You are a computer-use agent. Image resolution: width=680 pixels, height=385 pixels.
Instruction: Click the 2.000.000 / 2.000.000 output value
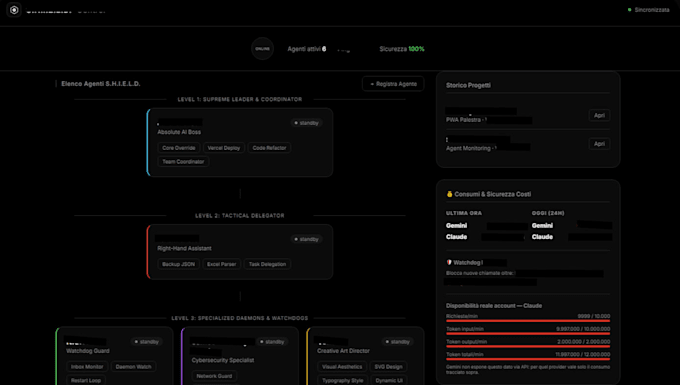point(583,342)
